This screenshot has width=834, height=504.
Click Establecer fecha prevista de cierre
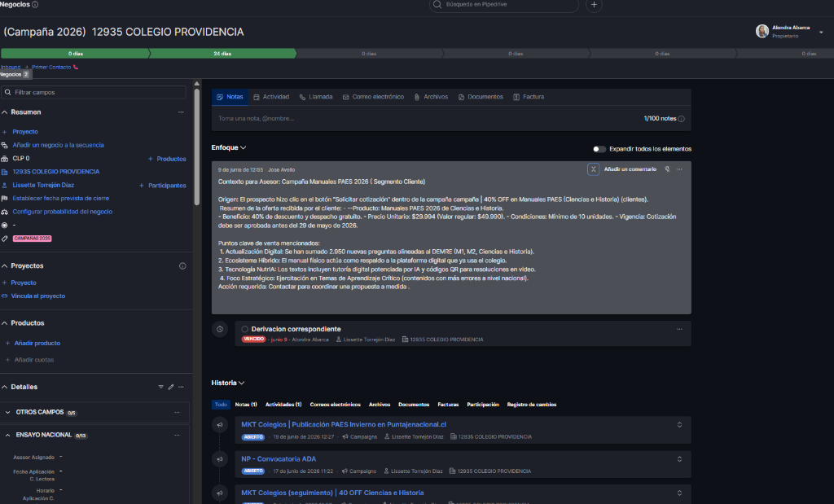[x=60, y=199]
